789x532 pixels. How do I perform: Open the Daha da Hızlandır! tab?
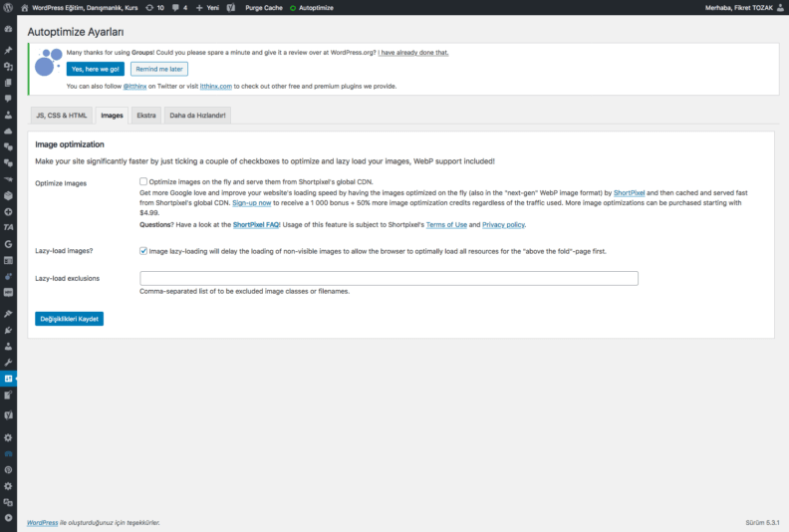(198, 116)
